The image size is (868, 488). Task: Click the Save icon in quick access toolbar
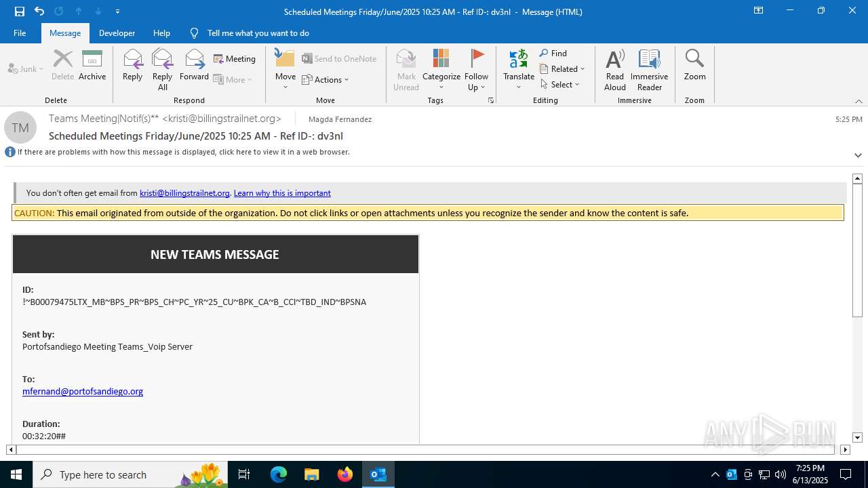[x=19, y=12]
